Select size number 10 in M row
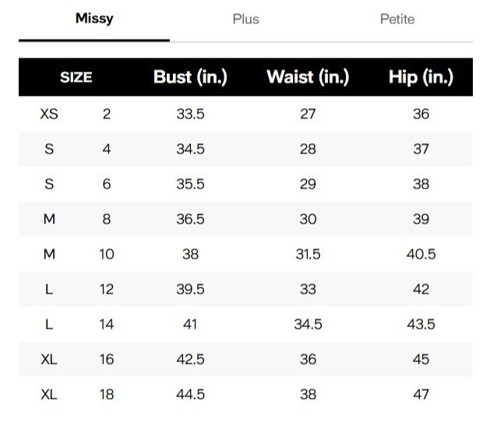This screenshot has height=437, width=504. [x=107, y=254]
